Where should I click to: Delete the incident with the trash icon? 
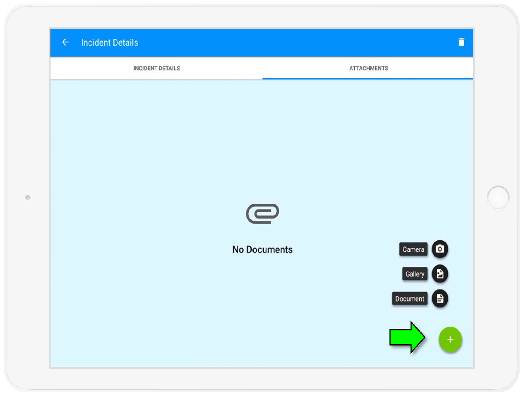click(x=461, y=42)
